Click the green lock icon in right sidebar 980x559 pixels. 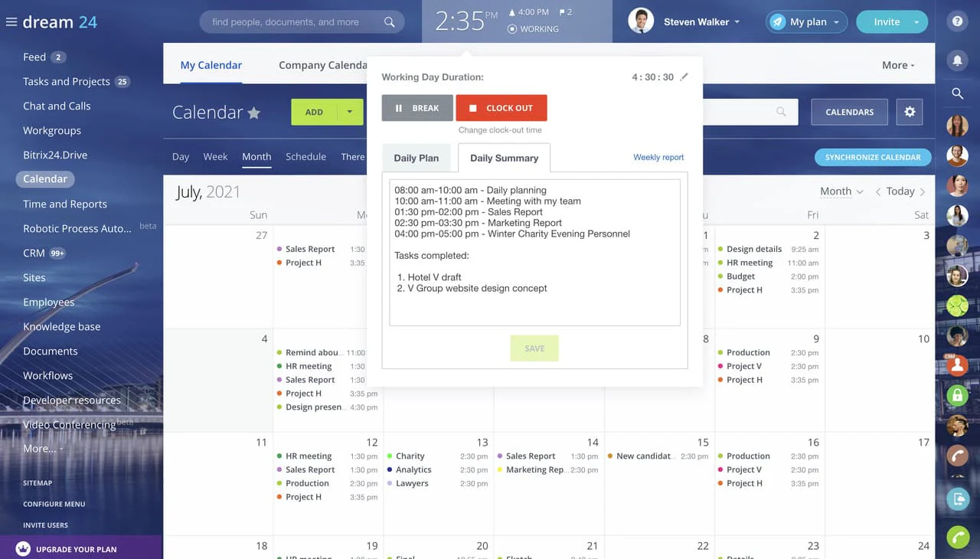pos(957,395)
